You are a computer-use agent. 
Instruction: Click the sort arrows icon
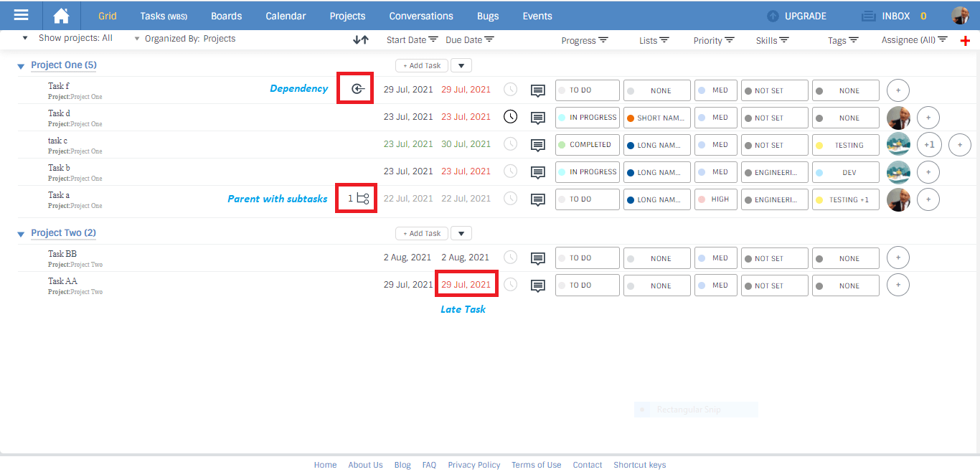[361, 40]
